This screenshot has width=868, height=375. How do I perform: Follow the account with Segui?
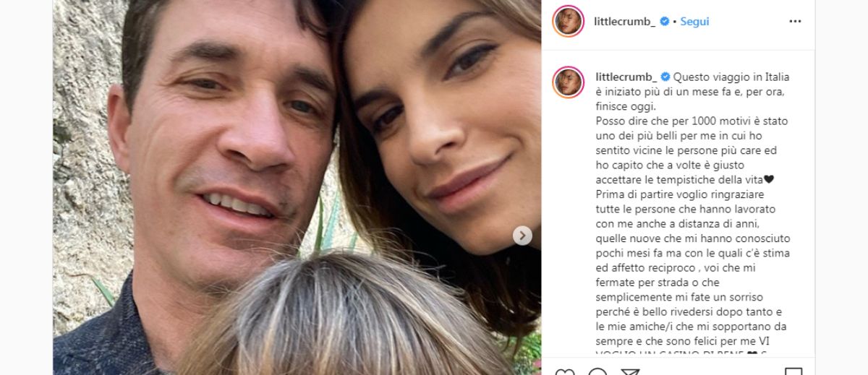pyautogui.click(x=694, y=22)
